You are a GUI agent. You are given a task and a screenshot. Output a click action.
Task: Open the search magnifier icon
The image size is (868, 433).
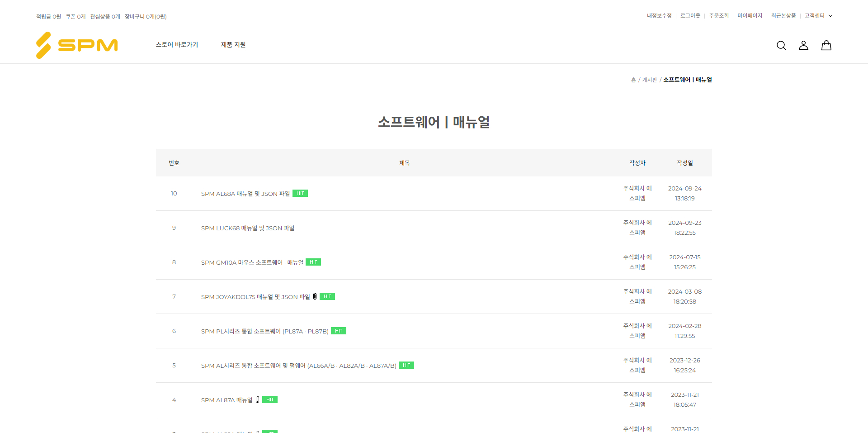click(781, 45)
